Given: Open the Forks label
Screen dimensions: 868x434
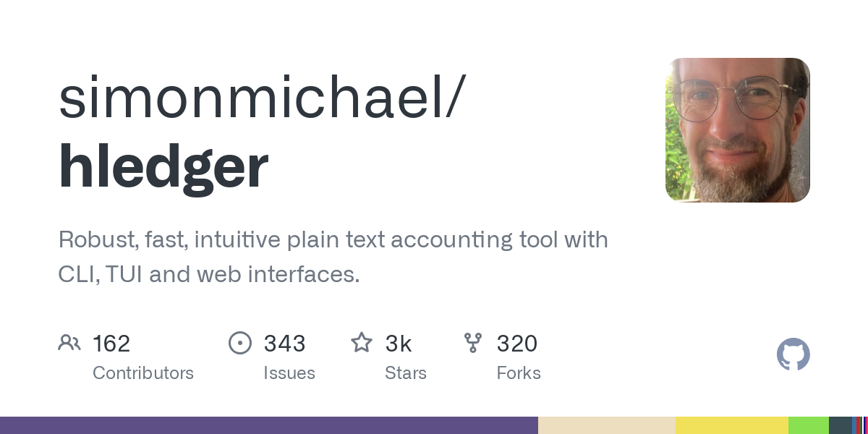Looking at the screenshot, I should (519, 373).
